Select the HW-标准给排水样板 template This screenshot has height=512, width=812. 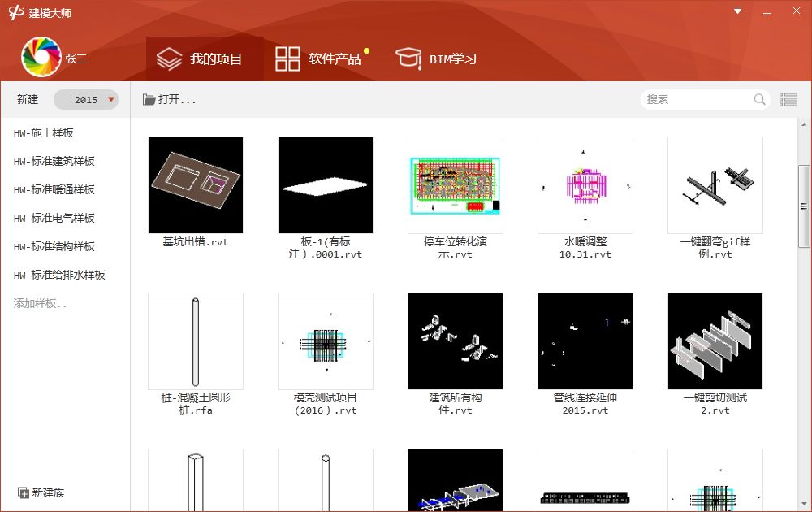click(x=59, y=276)
